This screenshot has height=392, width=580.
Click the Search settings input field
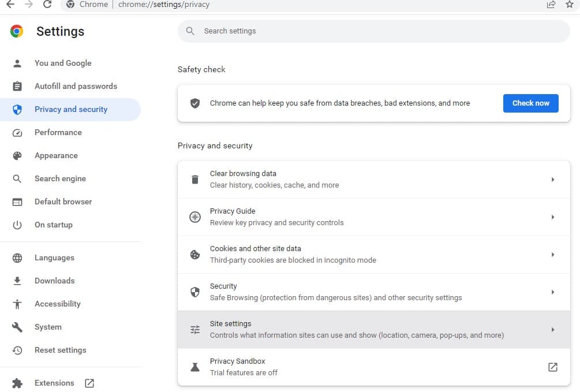click(x=381, y=31)
